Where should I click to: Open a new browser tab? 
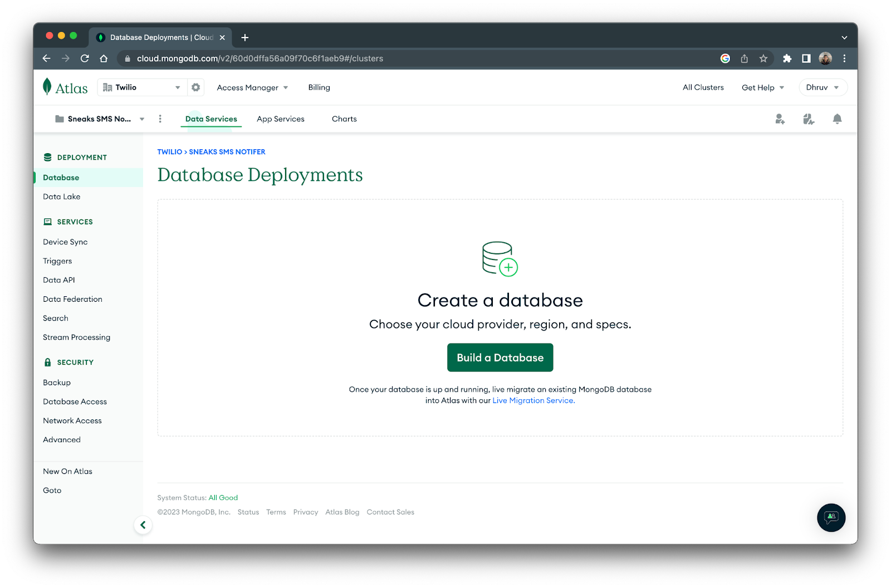[x=245, y=37]
